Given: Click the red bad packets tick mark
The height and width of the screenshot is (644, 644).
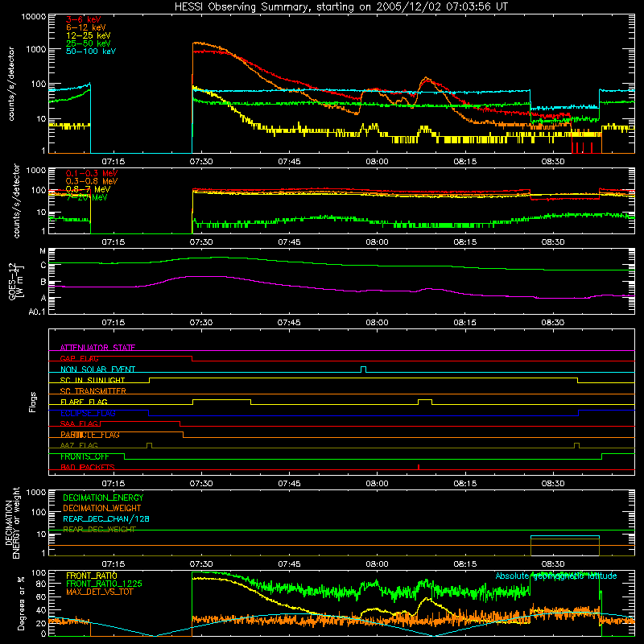Looking at the screenshot, I should (x=419, y=467).
